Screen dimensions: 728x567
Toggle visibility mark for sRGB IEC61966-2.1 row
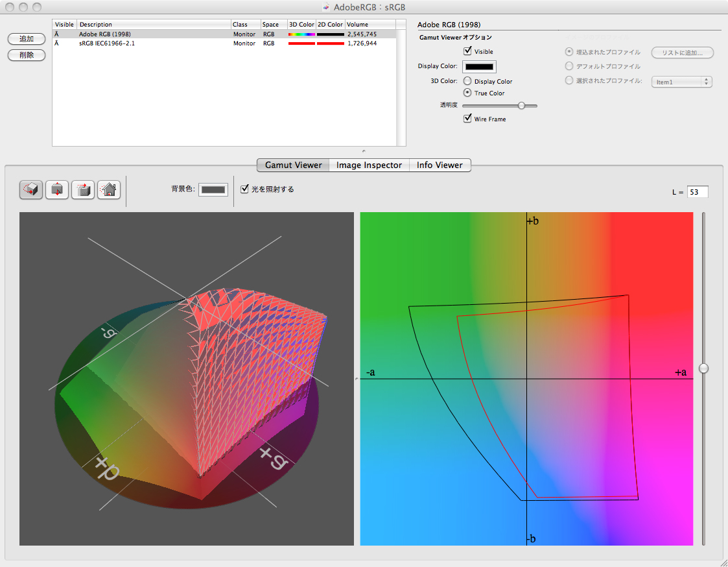pyautogui.click(x=56, y=43)
